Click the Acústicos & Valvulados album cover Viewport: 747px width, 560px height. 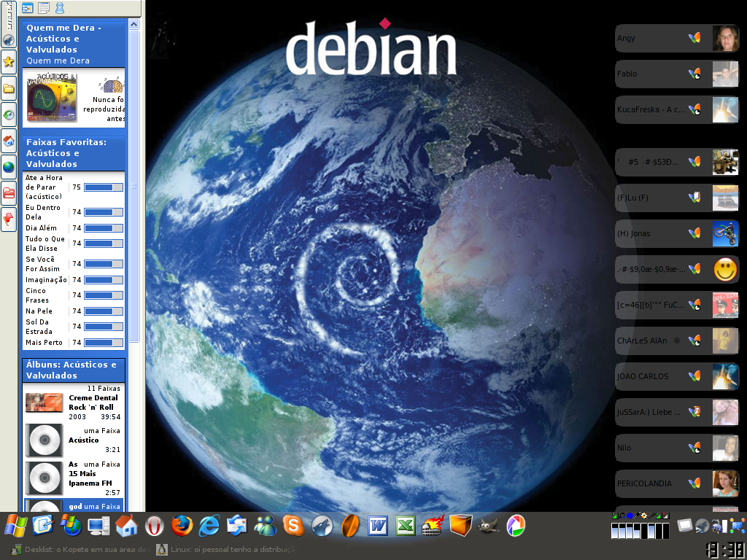[52, 97]
